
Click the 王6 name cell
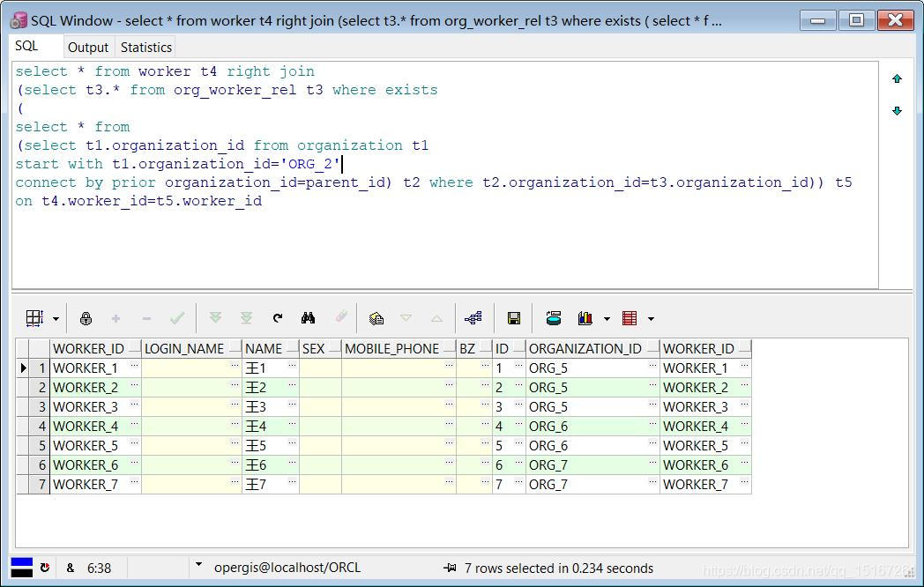pos(271,465)
